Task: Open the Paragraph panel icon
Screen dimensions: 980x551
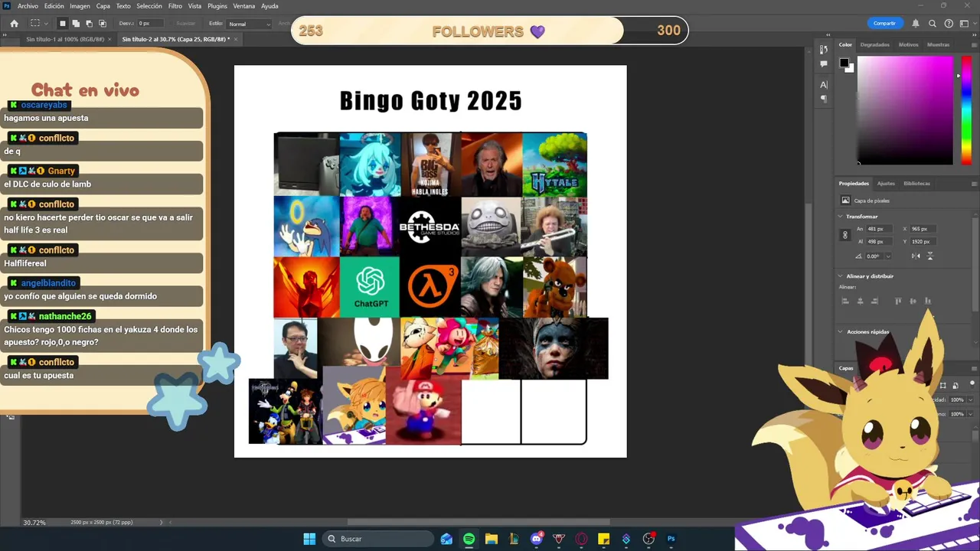Action: point(824,99)
